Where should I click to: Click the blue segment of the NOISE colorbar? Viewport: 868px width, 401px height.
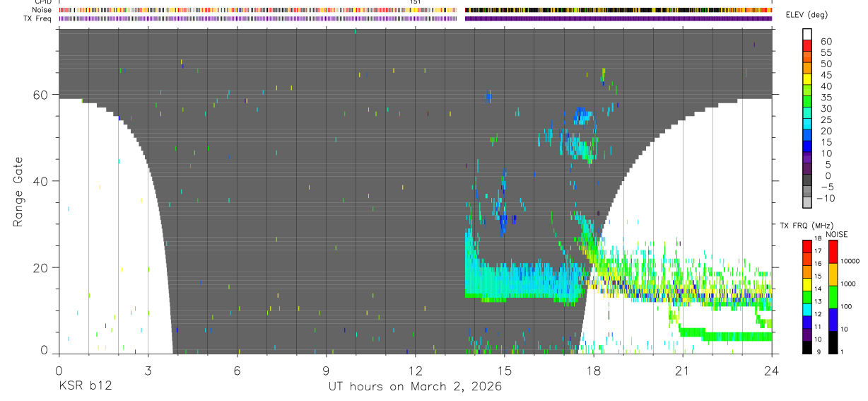pos(833,318)
